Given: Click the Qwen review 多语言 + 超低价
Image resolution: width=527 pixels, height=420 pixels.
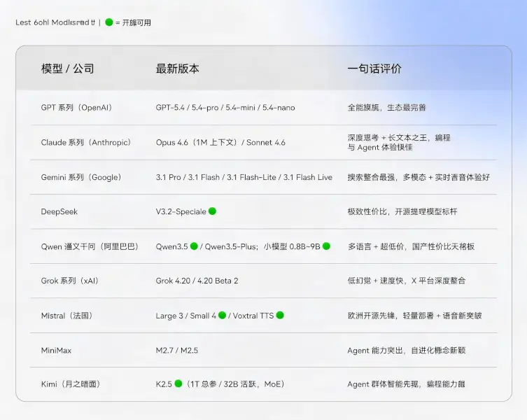Looking at the screenshot, I should coord(411,246).
